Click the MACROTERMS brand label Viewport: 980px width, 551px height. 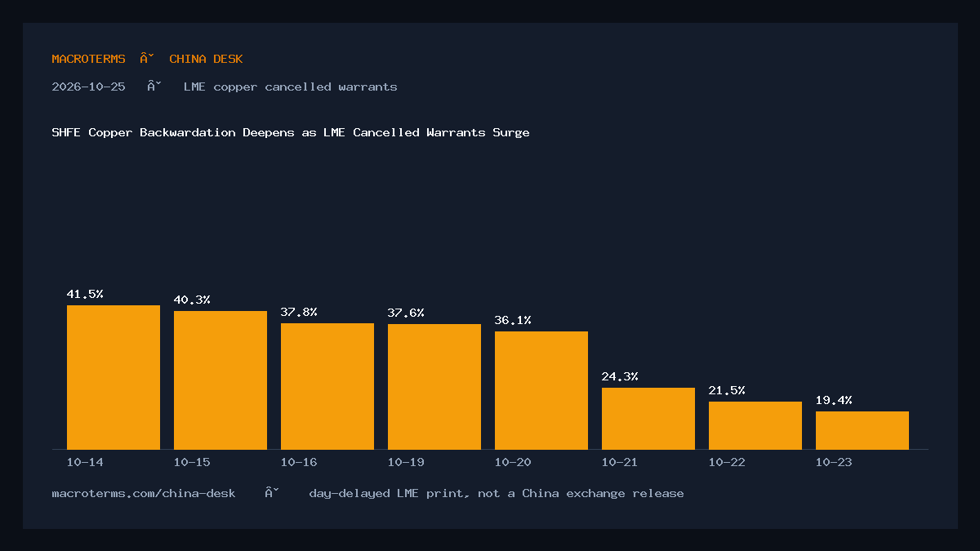88,59
